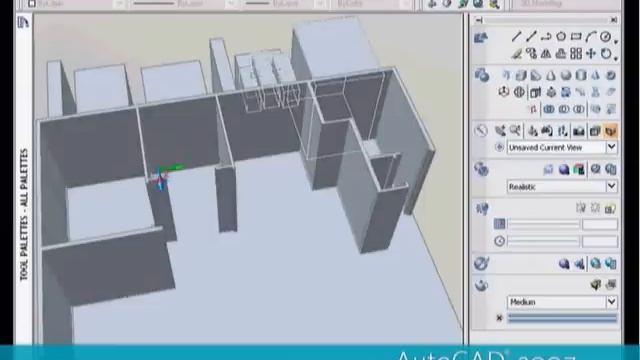This screenshot has width=640, height=360.
Task: Click the Render teapot button icon
Action: tap(596, 285)
